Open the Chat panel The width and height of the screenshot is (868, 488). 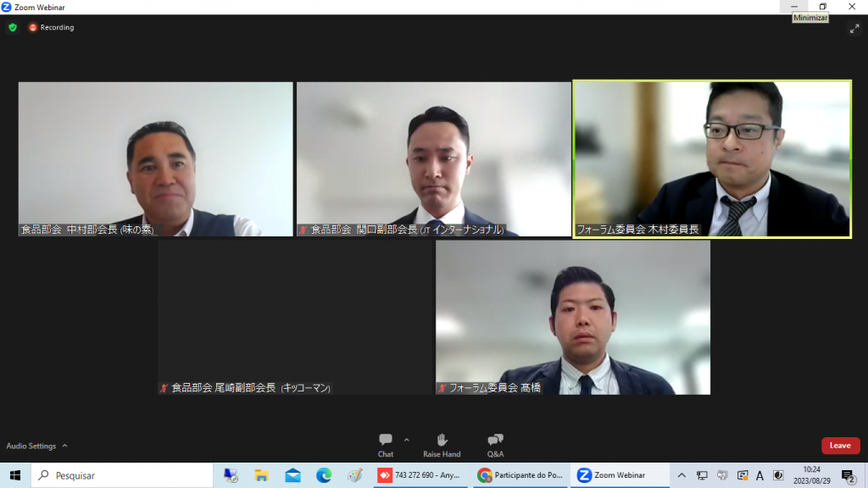click(x=386, y=444)
